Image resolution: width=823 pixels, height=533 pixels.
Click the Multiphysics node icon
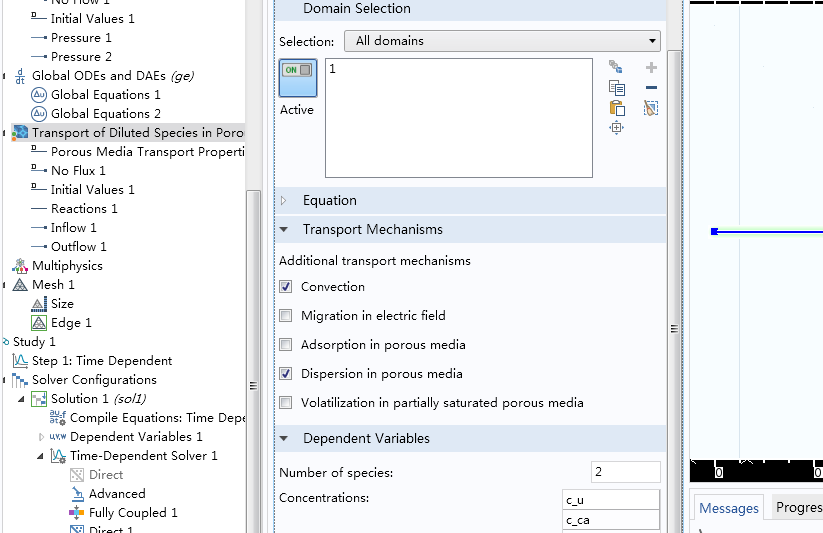(20, 266)
